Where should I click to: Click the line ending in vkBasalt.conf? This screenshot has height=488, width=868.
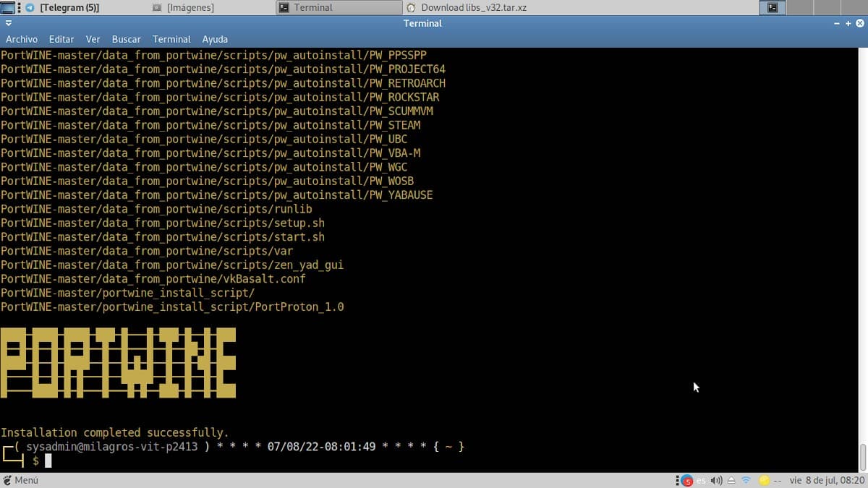(153, 279)
